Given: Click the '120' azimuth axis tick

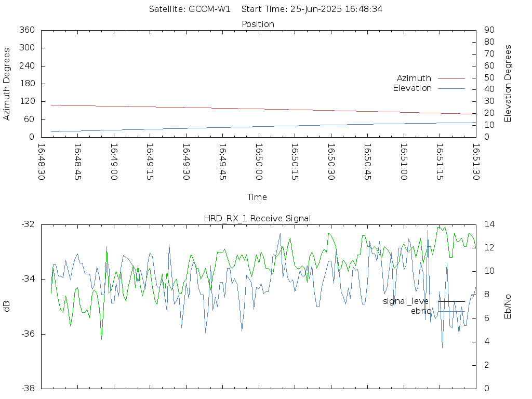Looking at the screenshot, I should [x=27, y=101].
